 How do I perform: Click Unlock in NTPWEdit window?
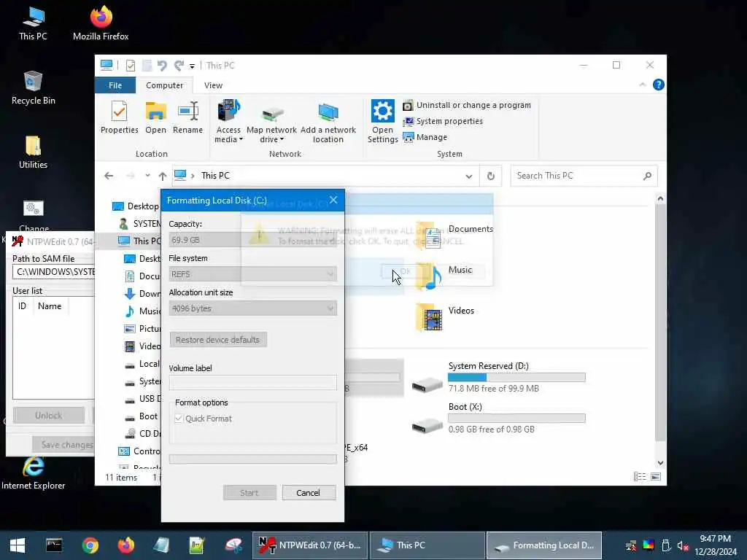(49, 415)
